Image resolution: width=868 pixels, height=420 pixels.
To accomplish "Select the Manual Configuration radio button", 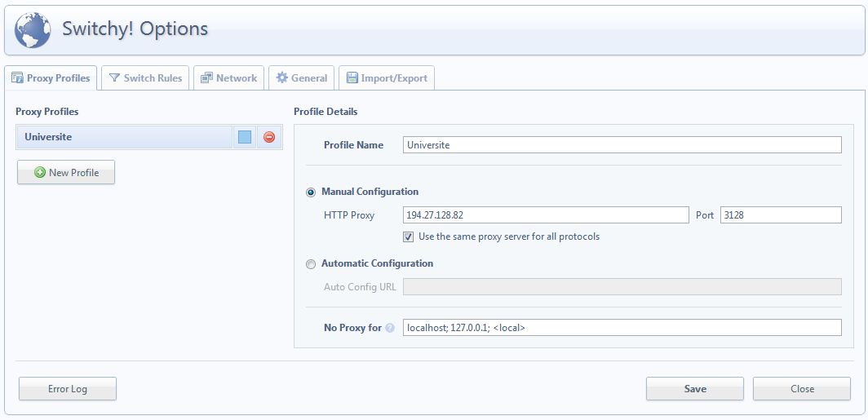I will pos(310,192).
